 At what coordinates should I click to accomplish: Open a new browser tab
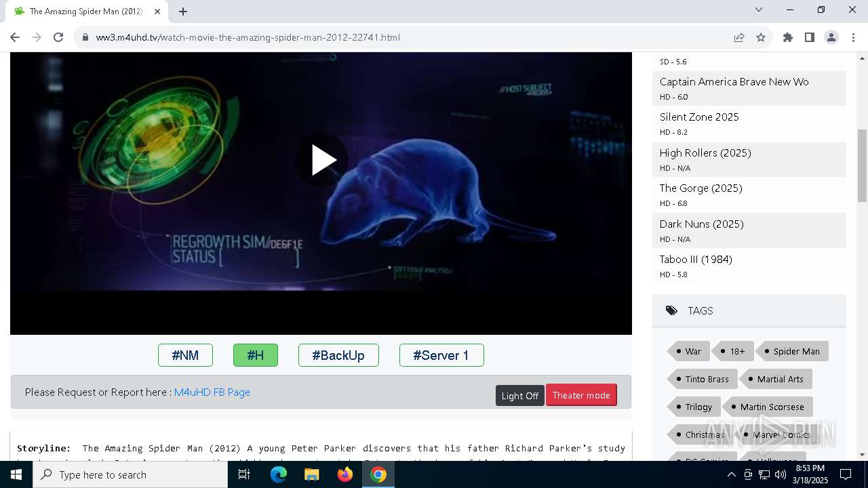(183, 12)
